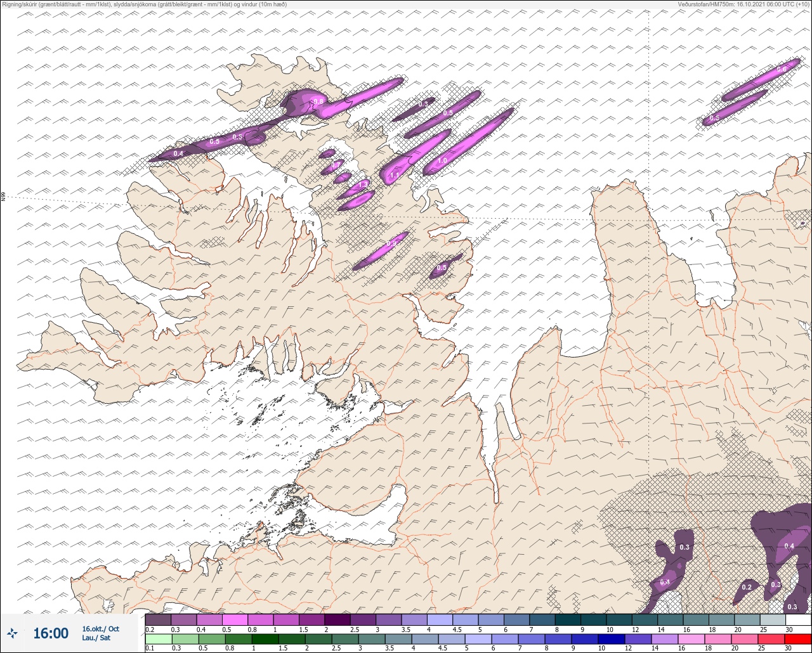Select the snow legend swatch labeled 0.2

click(x=158, y=619)
